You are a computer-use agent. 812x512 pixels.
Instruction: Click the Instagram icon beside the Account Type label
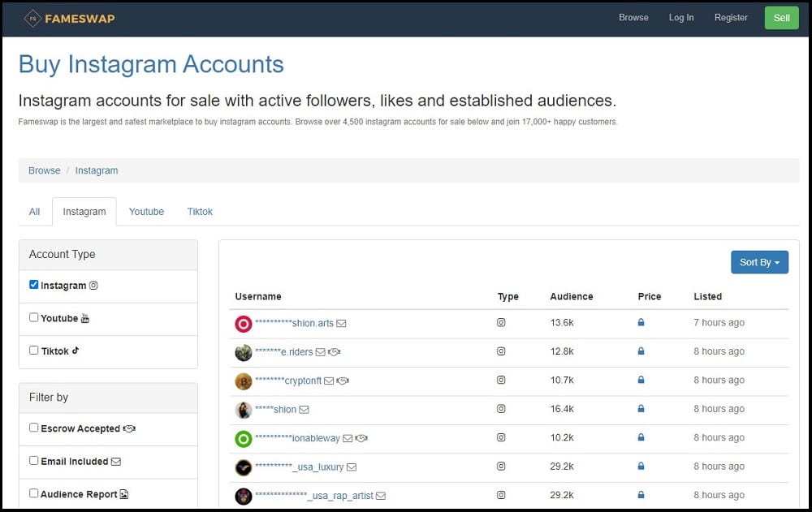pyautogui.click(x=93, y=286)
